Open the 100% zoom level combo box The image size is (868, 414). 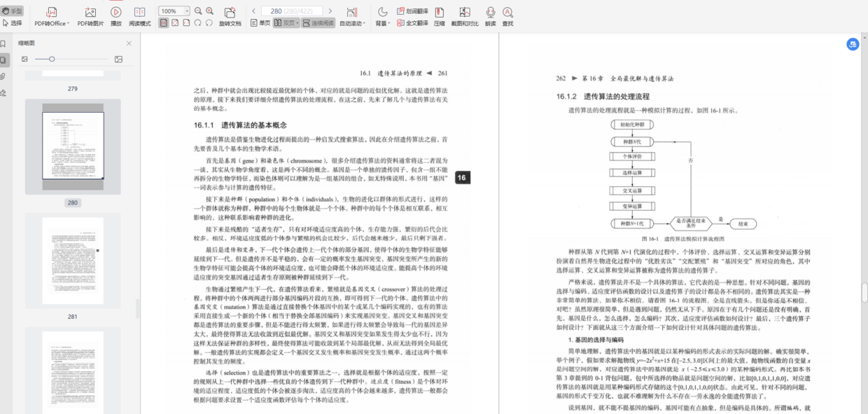(x=174, y=11)
